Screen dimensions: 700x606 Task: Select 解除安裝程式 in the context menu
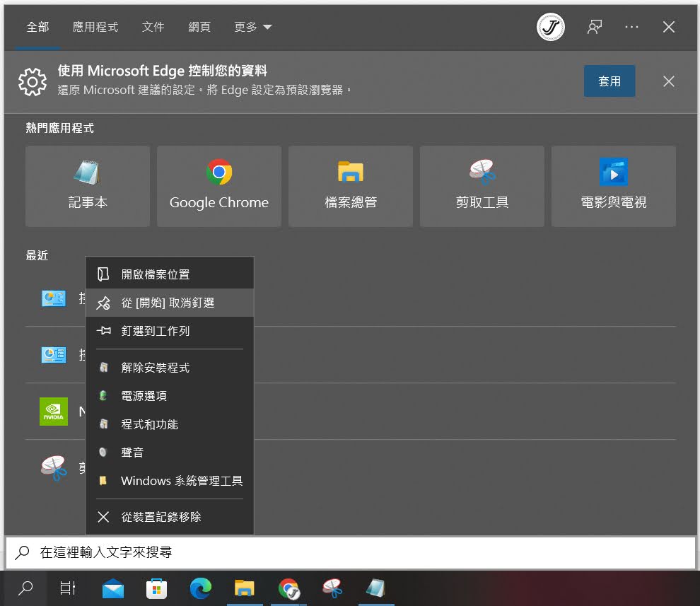click(x=170, y=368)
